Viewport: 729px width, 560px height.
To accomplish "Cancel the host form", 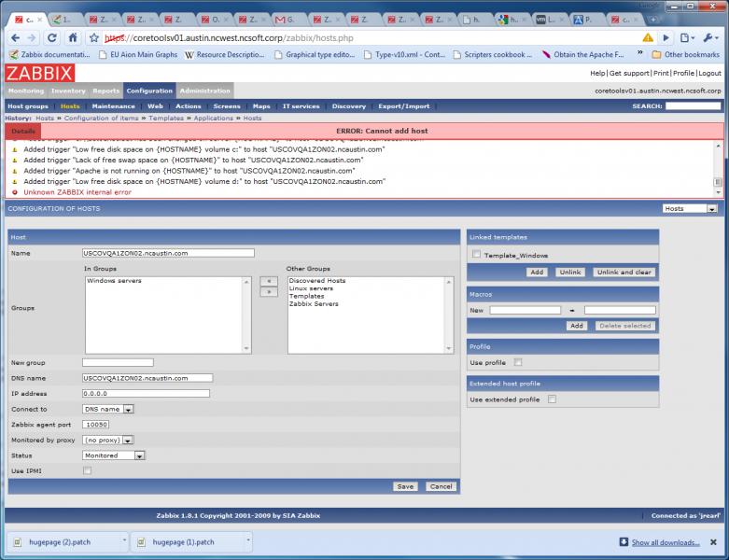I will [441, 486].
